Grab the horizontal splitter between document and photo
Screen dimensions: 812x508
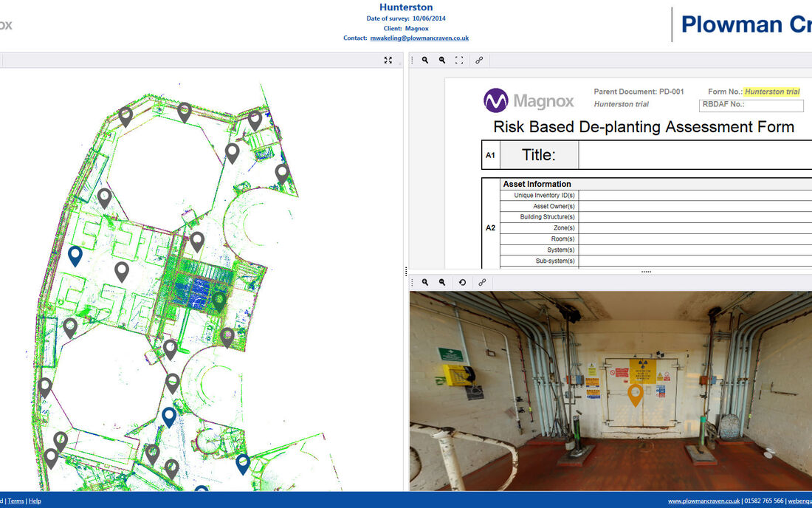pos(646,272)
